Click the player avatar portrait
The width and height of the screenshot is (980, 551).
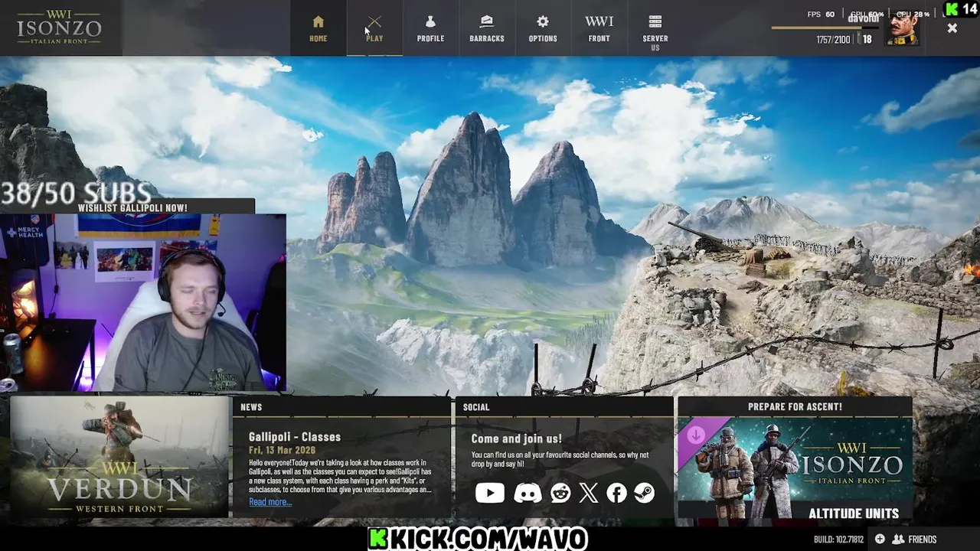903,29
